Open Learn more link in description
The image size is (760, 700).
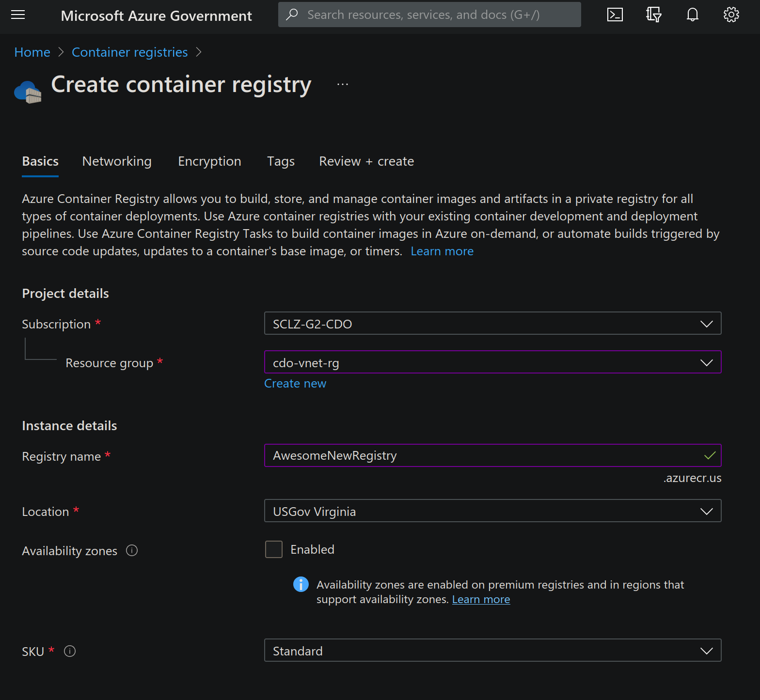pyautogui.click(x=442, y=251)
